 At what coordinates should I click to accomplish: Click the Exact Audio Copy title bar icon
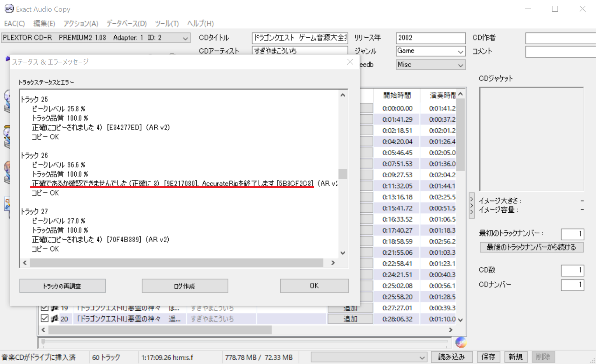click(x=9, y=9)
